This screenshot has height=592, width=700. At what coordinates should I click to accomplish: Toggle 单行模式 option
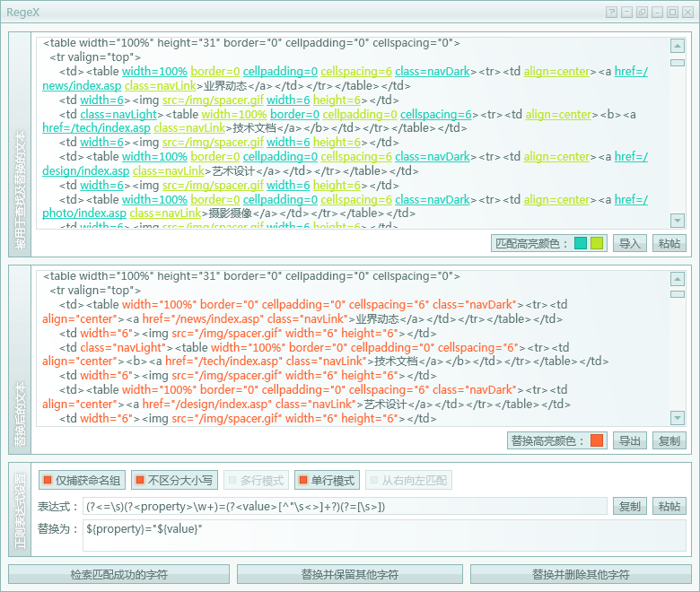tap(328, 480)
